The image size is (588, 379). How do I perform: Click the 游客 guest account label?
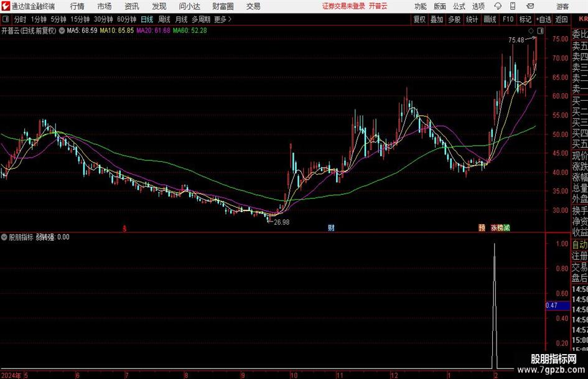[562, 6]
